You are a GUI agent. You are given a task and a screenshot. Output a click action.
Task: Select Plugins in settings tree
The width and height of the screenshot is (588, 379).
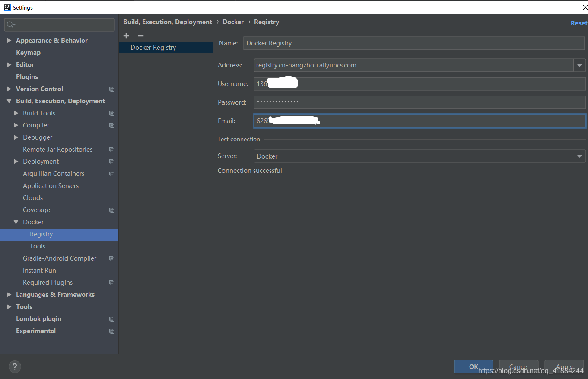click(x=27, y=77)
